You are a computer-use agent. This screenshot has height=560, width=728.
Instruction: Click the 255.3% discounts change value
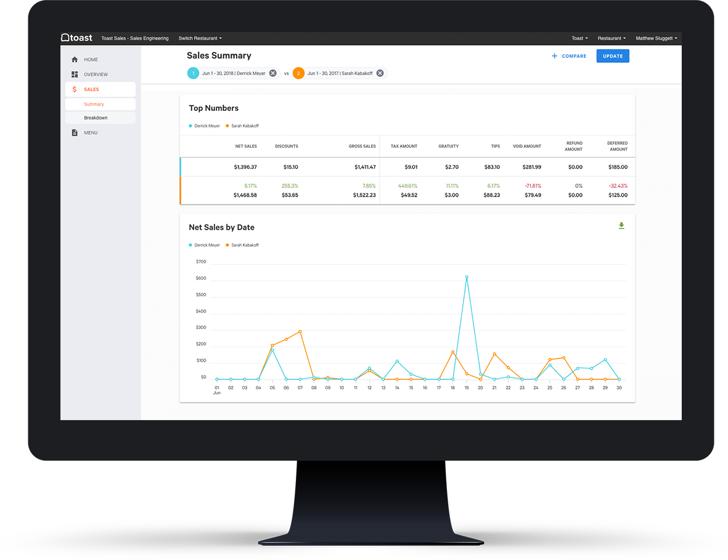tap(290, 186)
